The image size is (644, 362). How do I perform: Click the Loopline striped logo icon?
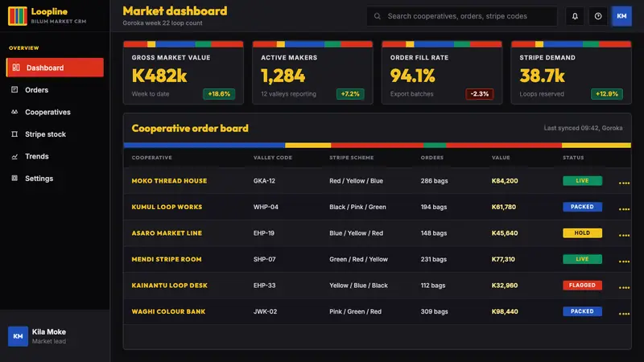point(17,15)
